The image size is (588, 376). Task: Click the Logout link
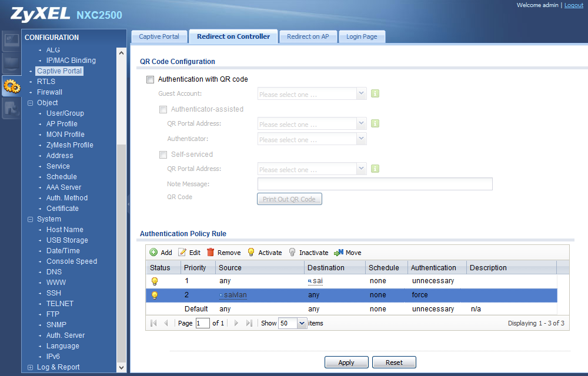(574, 5)
